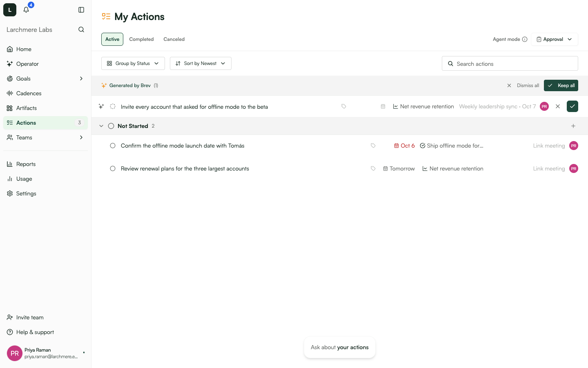Expand the Goals sidebar section

pyautogui.click(x=81, y=79)
